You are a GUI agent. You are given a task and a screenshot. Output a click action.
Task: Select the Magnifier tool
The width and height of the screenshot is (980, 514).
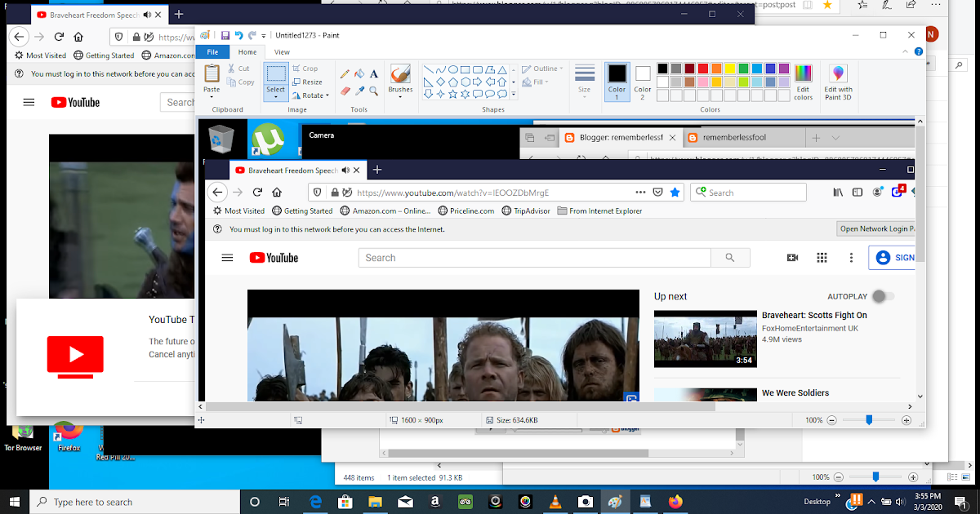374,91
